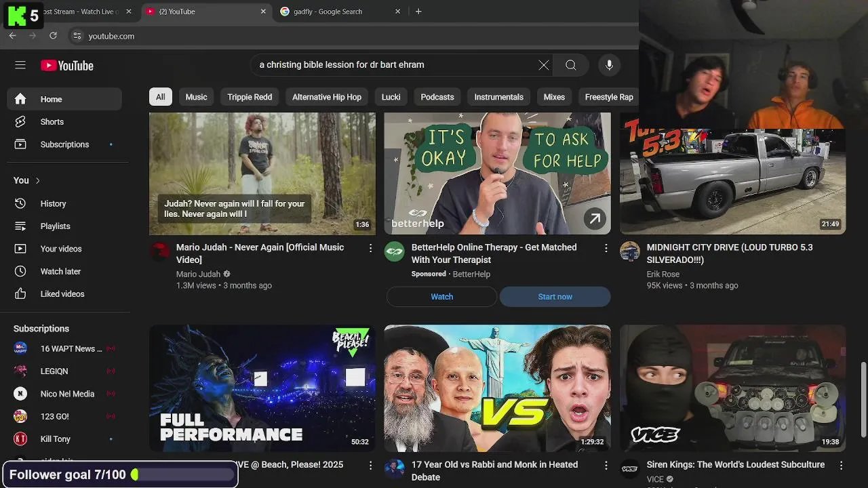The height and width of the screenshot is (488, 868).
Task: Switch to the (2) YouTube tab
Action: pos(206,12)
